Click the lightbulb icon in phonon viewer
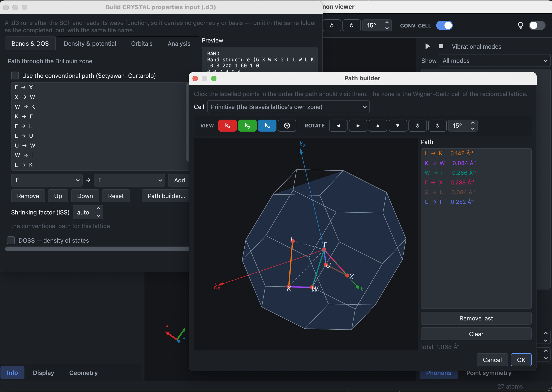Image resolution: width=552 pixels, height=392 pixels. 520,25
